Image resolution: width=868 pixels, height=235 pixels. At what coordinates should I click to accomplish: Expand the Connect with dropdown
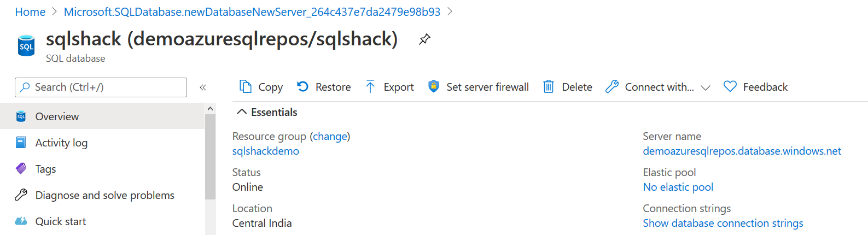click(706, 87)
